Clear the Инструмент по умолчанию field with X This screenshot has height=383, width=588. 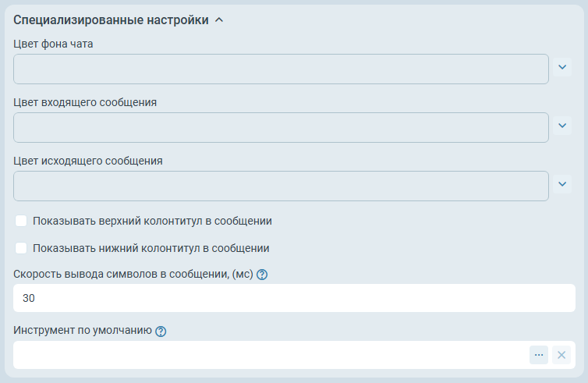coord(561,355)
